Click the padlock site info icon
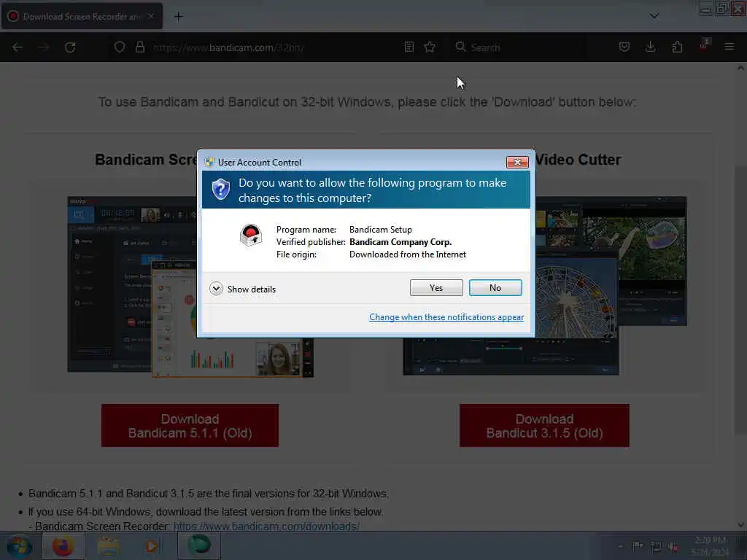747x560 pixels. tap(139, 47)
